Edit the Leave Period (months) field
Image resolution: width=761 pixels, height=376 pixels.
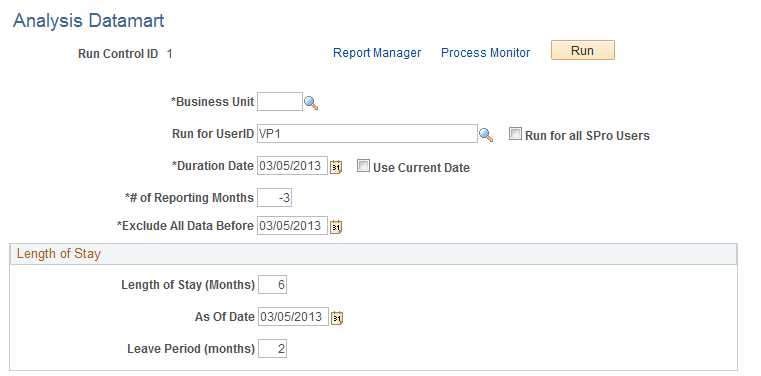pyautogui.click(x=272, y=349)
